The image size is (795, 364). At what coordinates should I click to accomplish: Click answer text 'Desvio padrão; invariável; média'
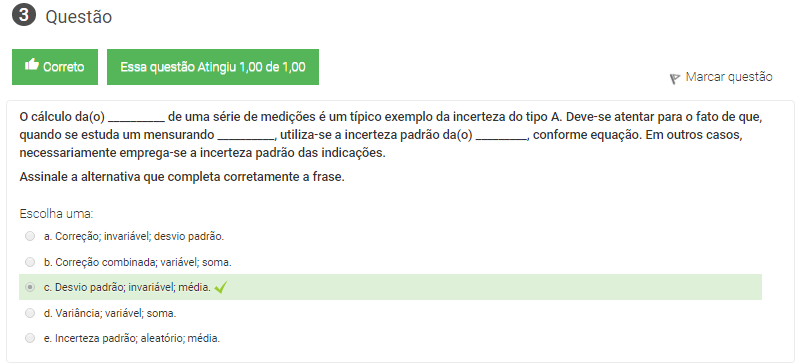coord(133,287)
